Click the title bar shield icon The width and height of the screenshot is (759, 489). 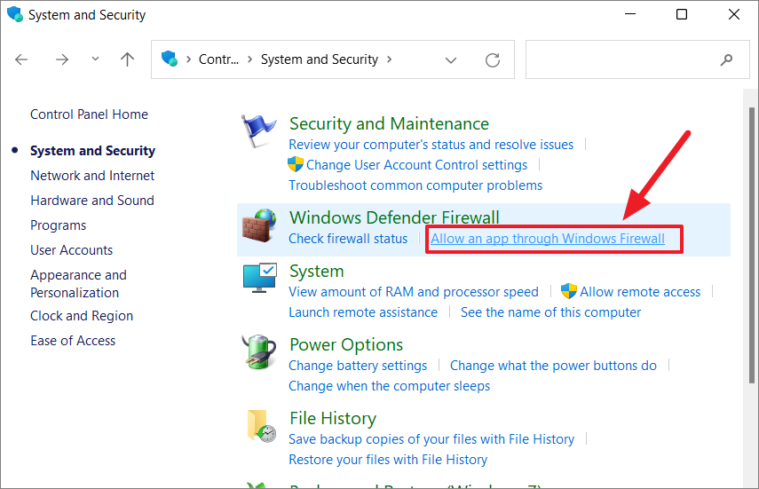pyautogui.click(x=15, y=14)
